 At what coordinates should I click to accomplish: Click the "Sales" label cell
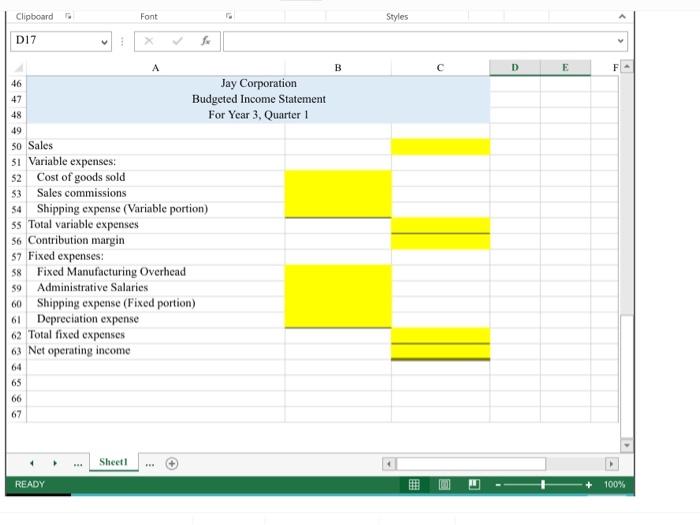coord(155,146)
